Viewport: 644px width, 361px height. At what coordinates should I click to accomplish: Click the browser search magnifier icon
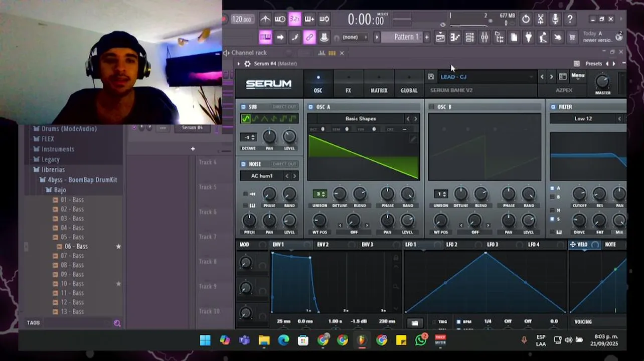coord(117,323)
